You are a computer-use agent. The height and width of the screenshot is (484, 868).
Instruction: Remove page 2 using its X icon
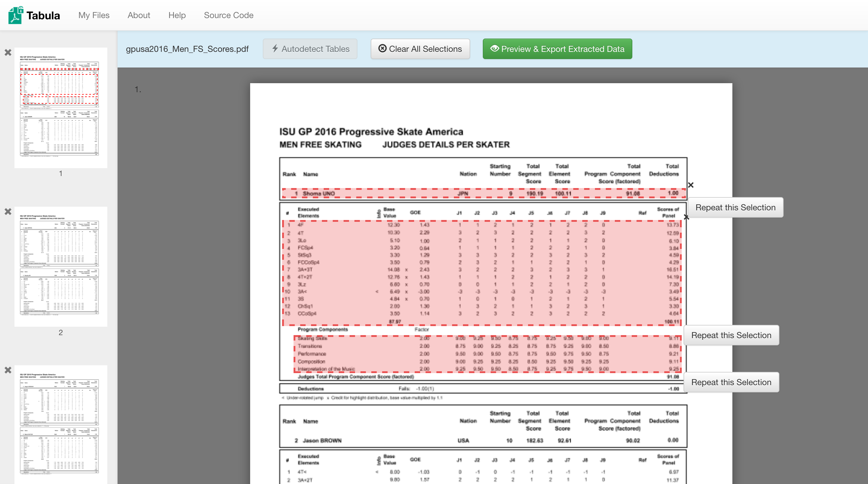tap(8, 212)
